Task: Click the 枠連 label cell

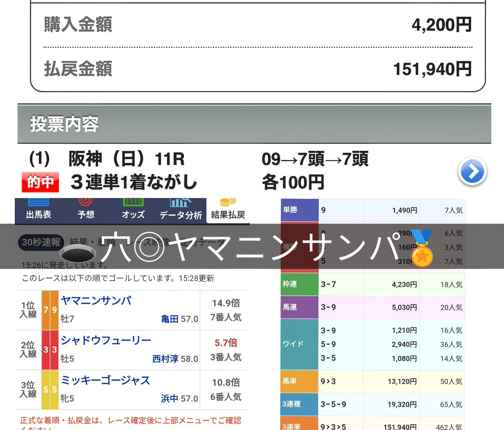Action: click(299, 284)
